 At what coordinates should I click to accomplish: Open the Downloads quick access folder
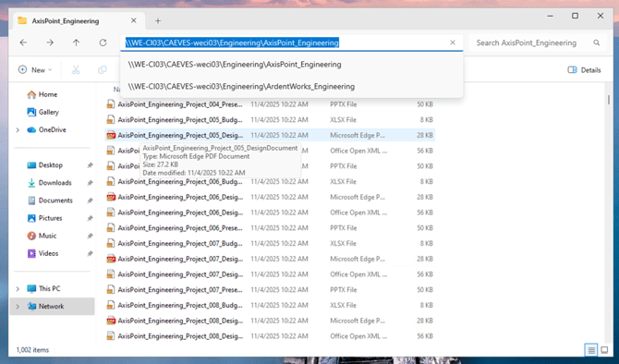55,183
